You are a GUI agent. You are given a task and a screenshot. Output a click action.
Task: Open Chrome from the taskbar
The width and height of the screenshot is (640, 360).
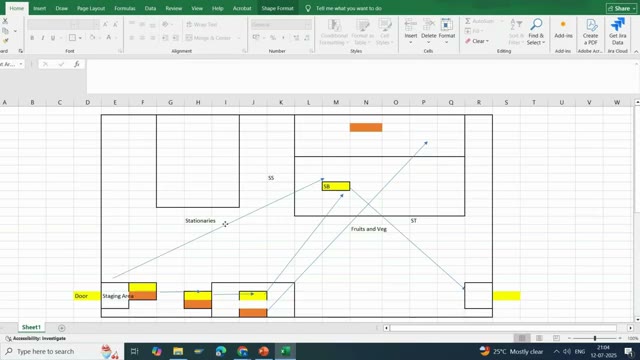click(x=242, y=351)
